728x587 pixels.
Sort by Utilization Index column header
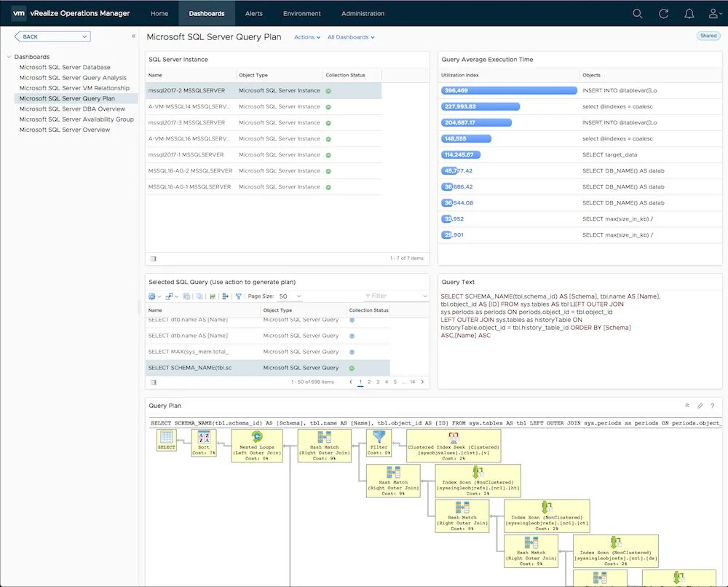[459, 75]
